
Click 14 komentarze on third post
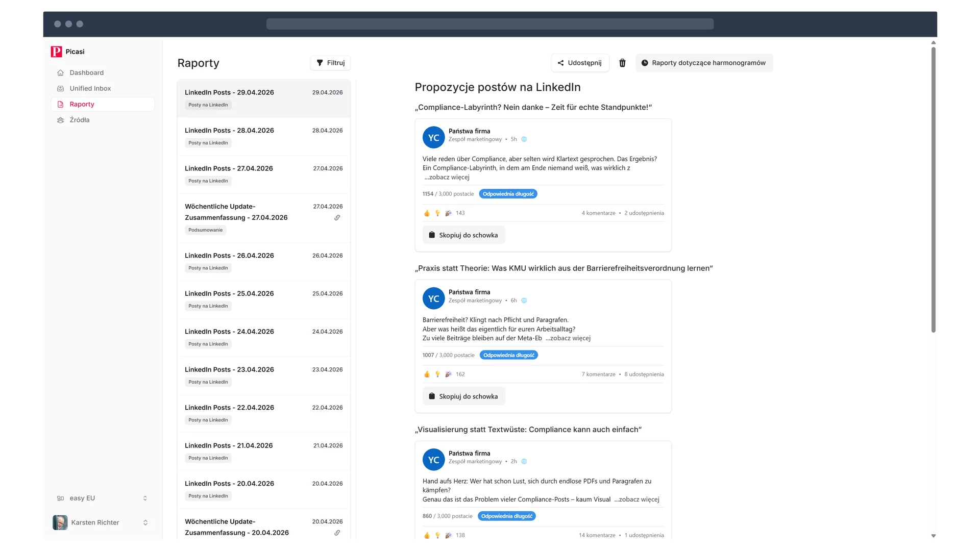point(597,536)
